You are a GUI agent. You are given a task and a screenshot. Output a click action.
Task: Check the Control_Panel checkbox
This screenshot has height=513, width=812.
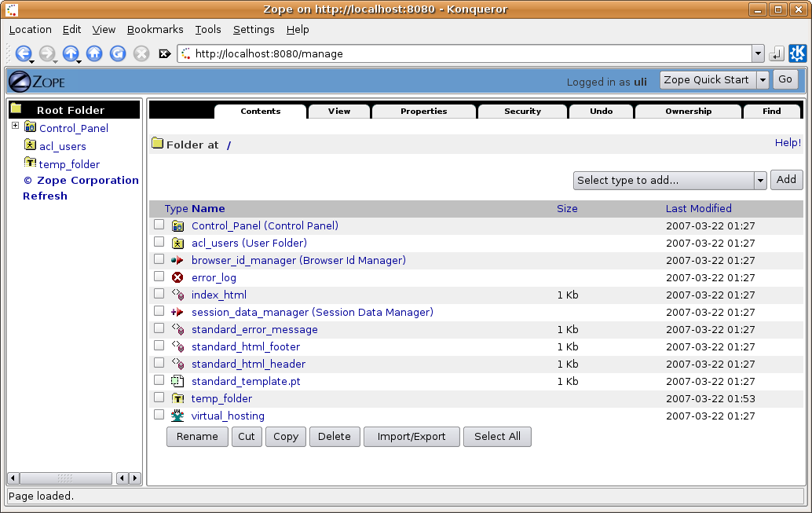159,225
